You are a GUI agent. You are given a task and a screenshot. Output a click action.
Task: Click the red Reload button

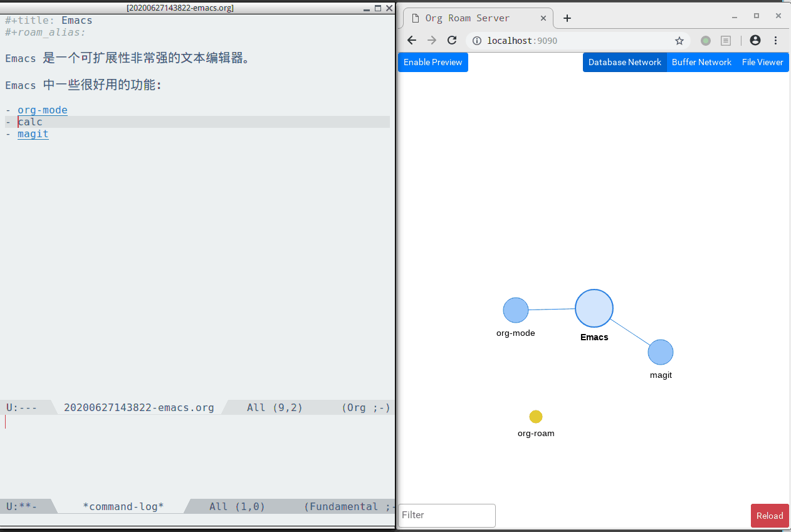(x=770, y=516)
